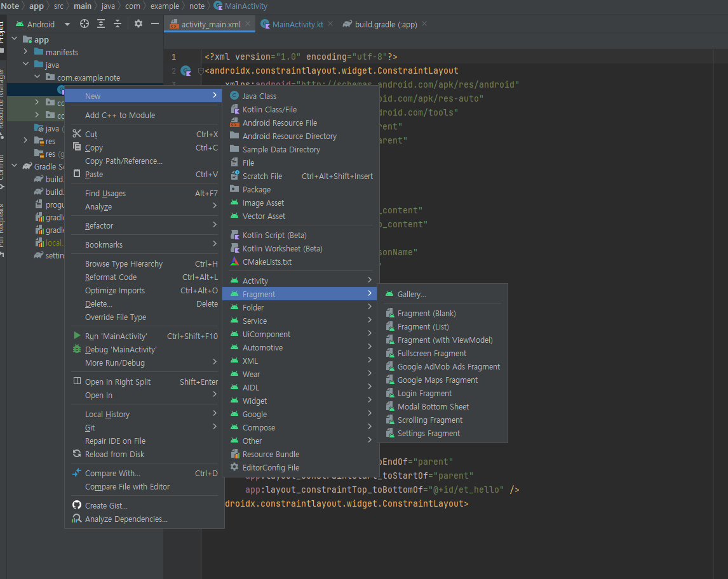The image size is (728, 579).
Task: Click the Run 'MainActivity' green play icon
Action: [x=77, y=335]
